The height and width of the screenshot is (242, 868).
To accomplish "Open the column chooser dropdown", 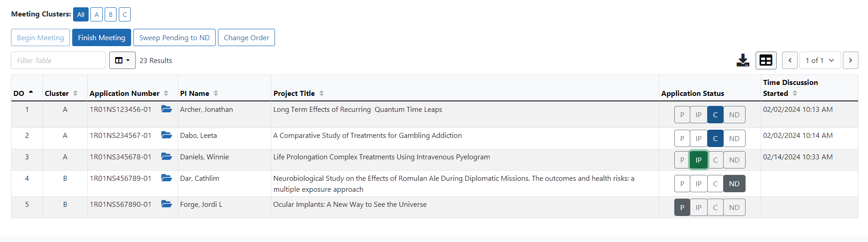I will point(122,60).
